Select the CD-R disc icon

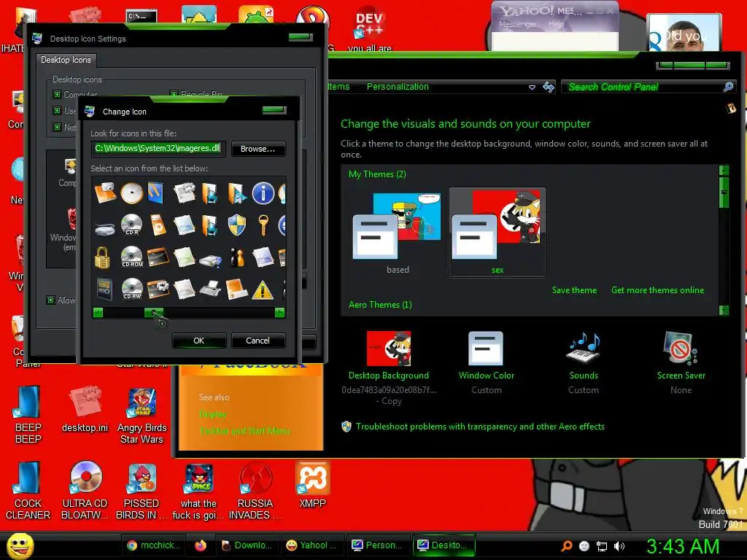click(x=131, y=225)
